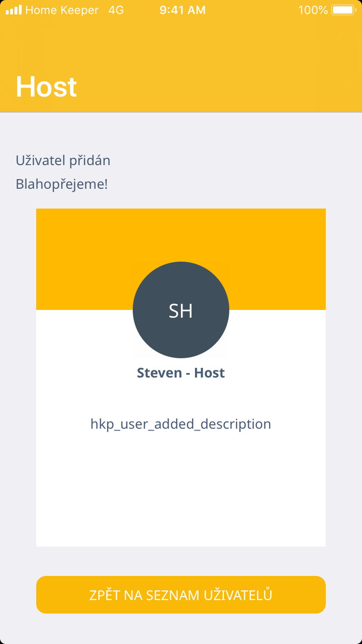Click gray gap between card and back button
Screen dimensions: 362x644
[181, 561]
